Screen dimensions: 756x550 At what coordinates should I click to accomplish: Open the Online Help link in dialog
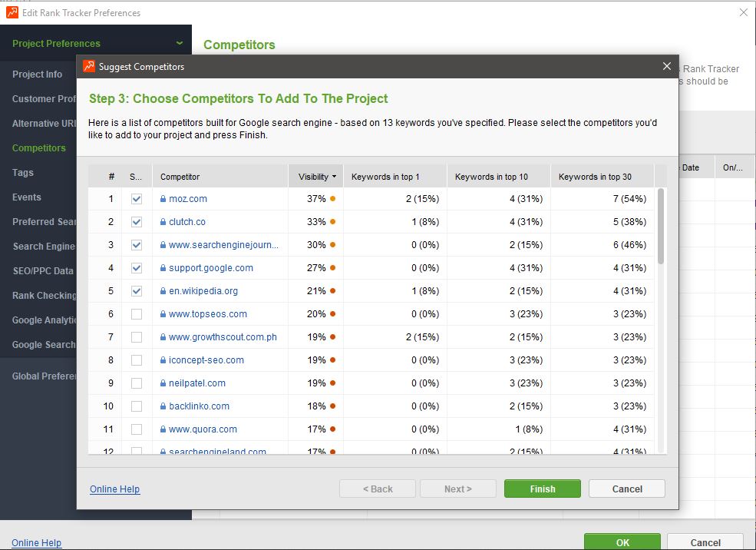[x=114, y=489]
